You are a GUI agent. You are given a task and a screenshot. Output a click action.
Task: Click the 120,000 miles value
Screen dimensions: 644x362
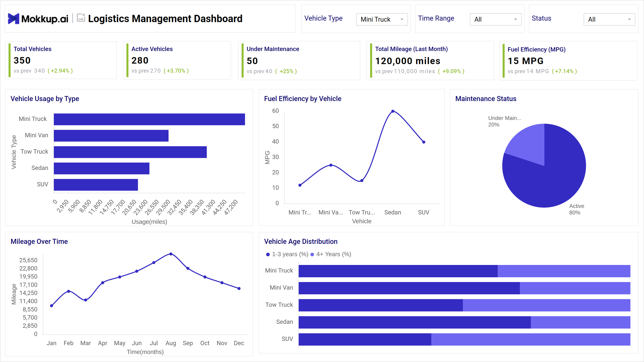[x=408, y=61]
